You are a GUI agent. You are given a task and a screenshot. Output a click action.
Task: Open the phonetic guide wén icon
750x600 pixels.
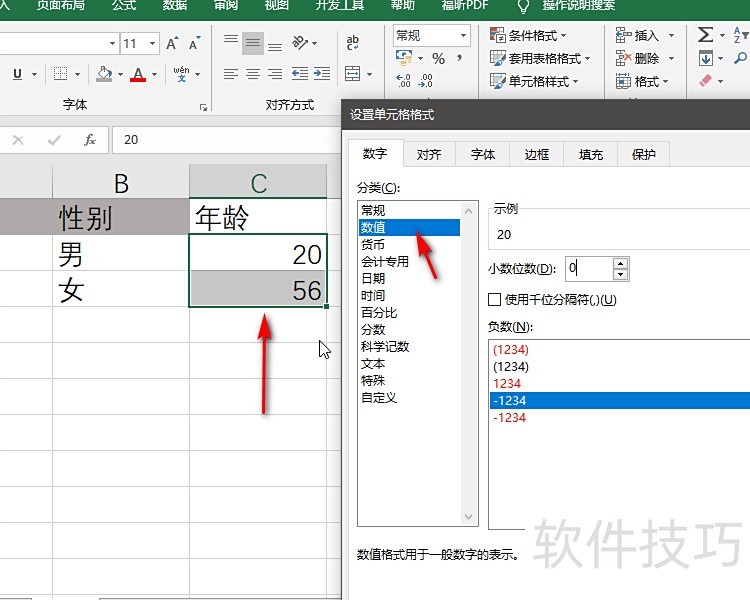(181, 74)
